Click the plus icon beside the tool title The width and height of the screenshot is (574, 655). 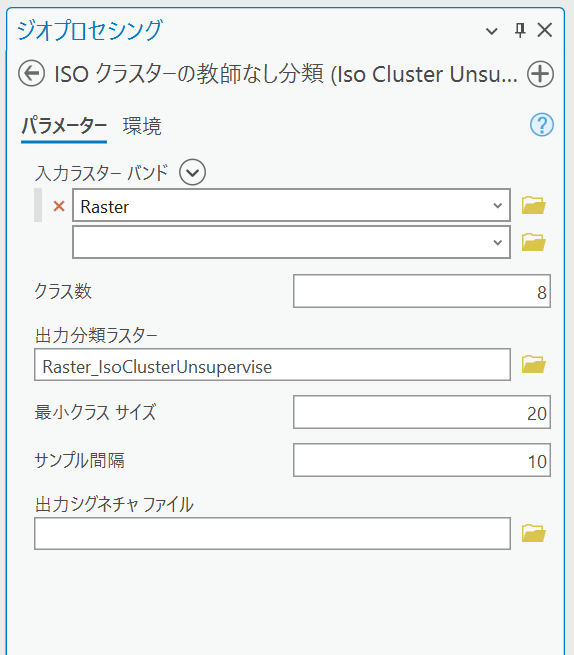click(x=540, y=74)
